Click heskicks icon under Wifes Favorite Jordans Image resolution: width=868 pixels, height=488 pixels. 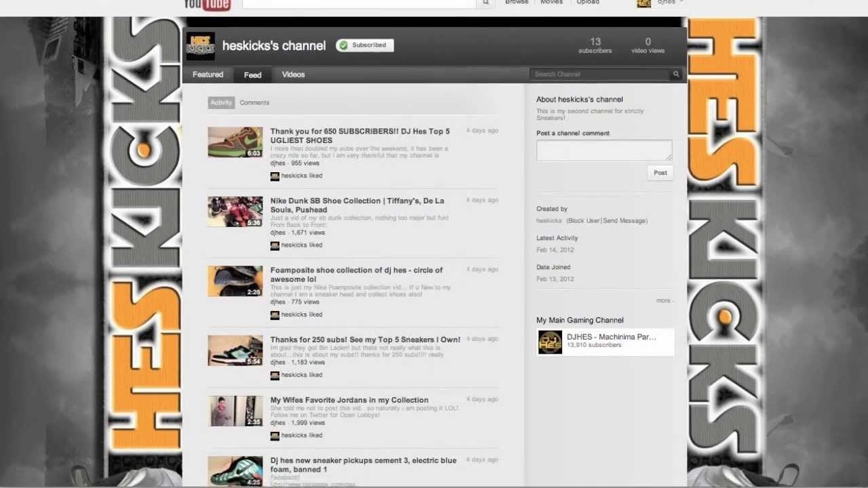pyautogui.click(x=275, y=435)
